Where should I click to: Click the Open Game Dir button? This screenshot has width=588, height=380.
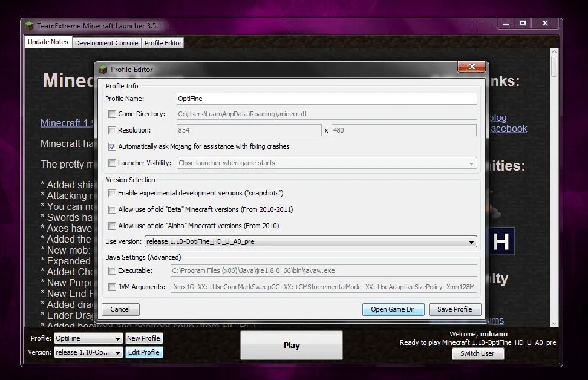(393, 309)
